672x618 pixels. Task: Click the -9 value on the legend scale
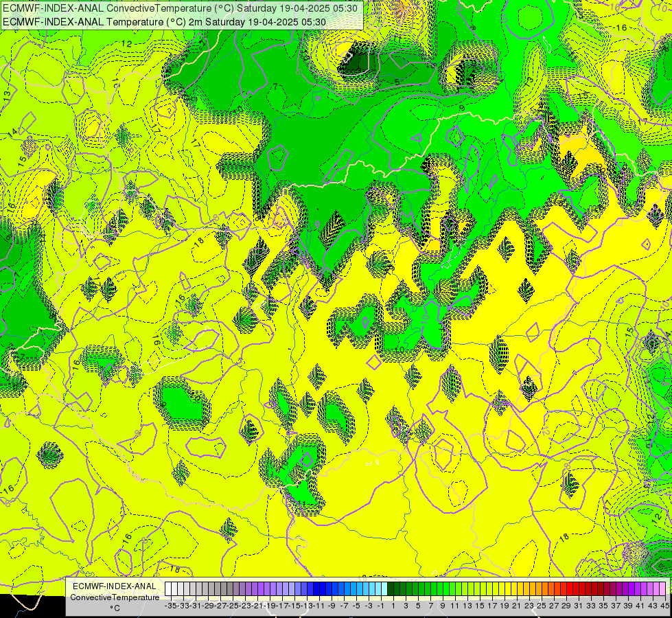click(332, 606)
